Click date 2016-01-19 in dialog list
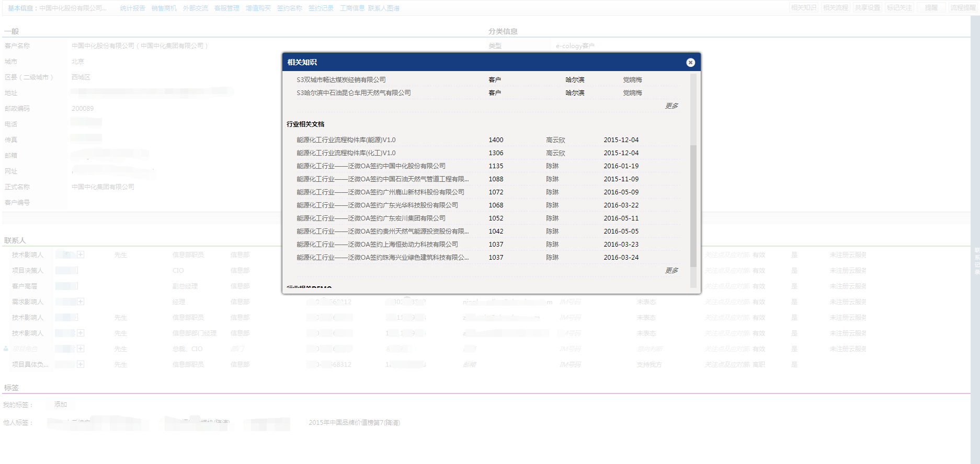 pyautogui.click(x=621, y=166)
